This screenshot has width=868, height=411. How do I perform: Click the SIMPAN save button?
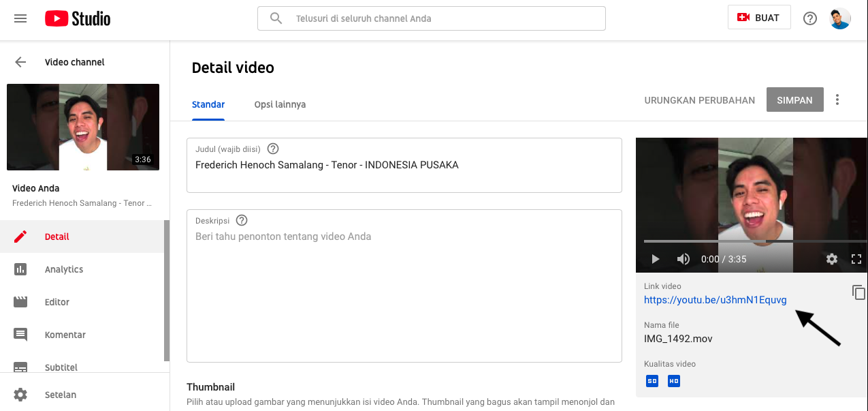tap(794, 100)
